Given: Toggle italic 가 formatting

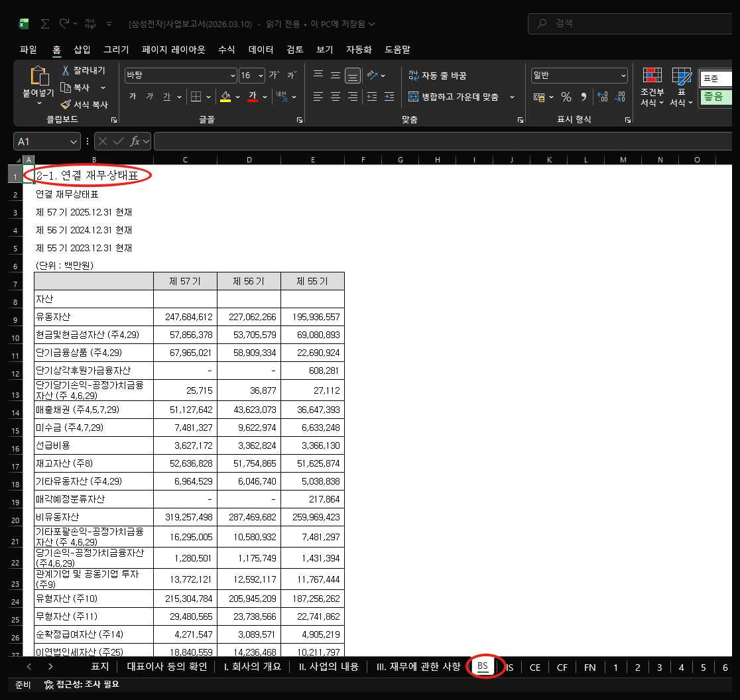Looking at the screenshot, I should point(150,96).
